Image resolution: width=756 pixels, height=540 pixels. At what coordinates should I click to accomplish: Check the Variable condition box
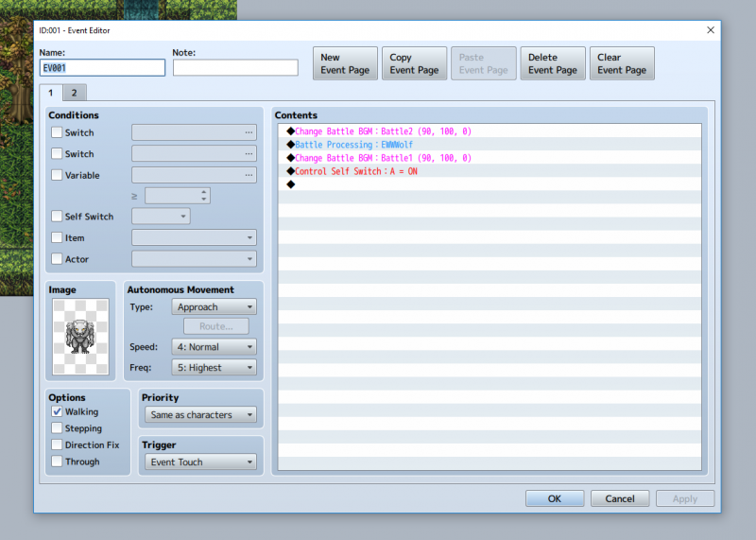coord(57,175)
